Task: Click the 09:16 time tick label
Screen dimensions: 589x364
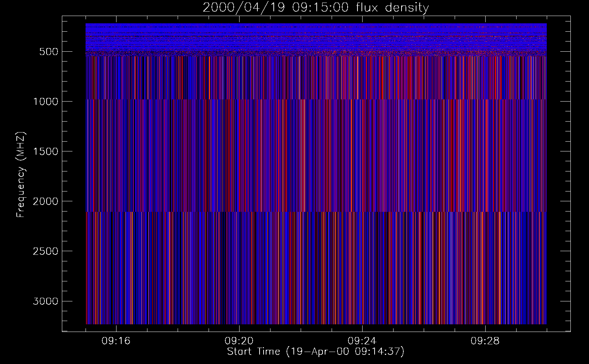Action: [x=116, y=341]
